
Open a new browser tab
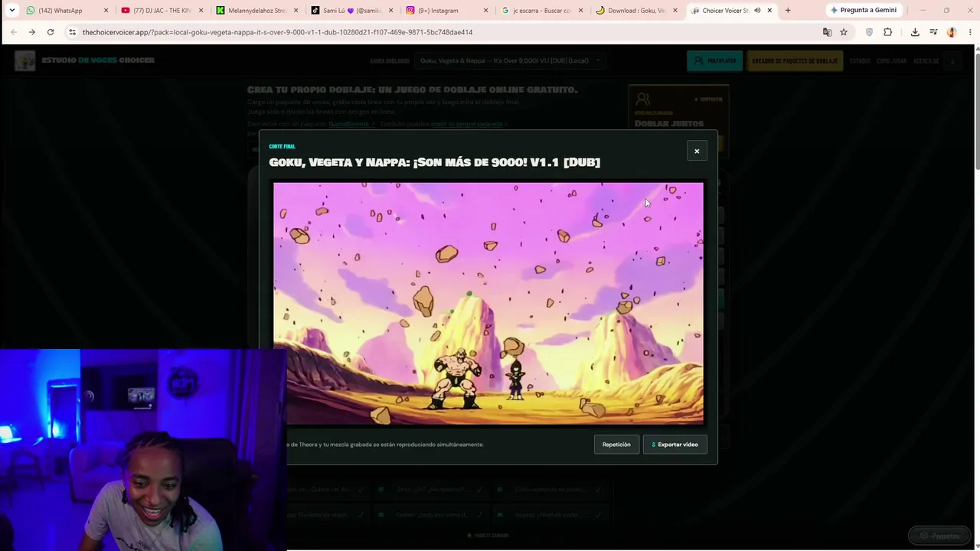click(x=788, y=11)
